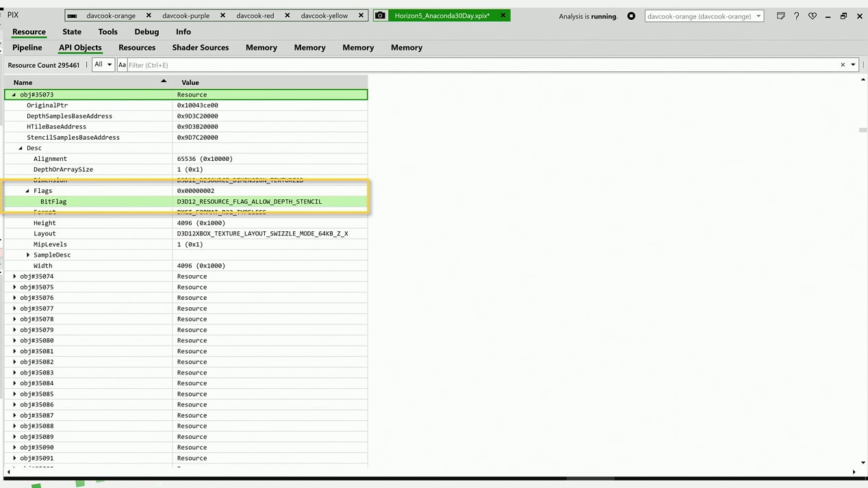Click the 0x10043ce00 value cell
Image resolution: width=868 pixels, height=488 pixels.
click(270, 105)
